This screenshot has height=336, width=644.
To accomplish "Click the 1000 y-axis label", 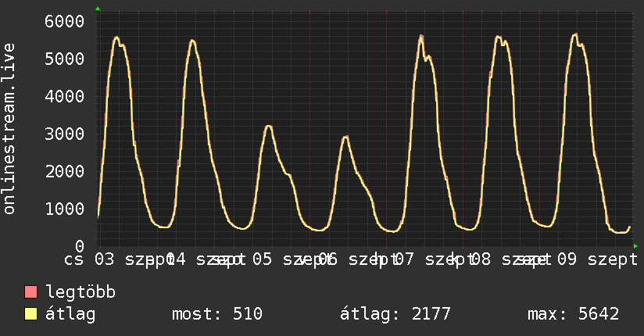I will pyautogui.click(x=65, y=209).
